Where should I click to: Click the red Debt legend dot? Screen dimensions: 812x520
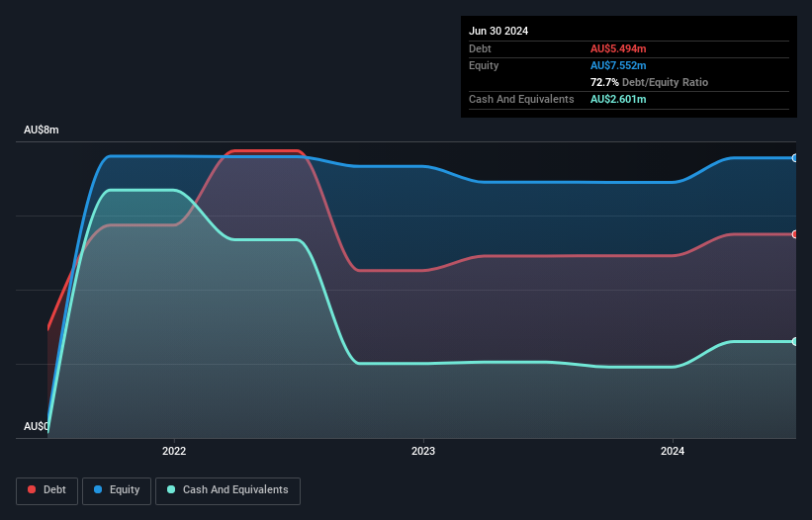click(x=32, y=489)
